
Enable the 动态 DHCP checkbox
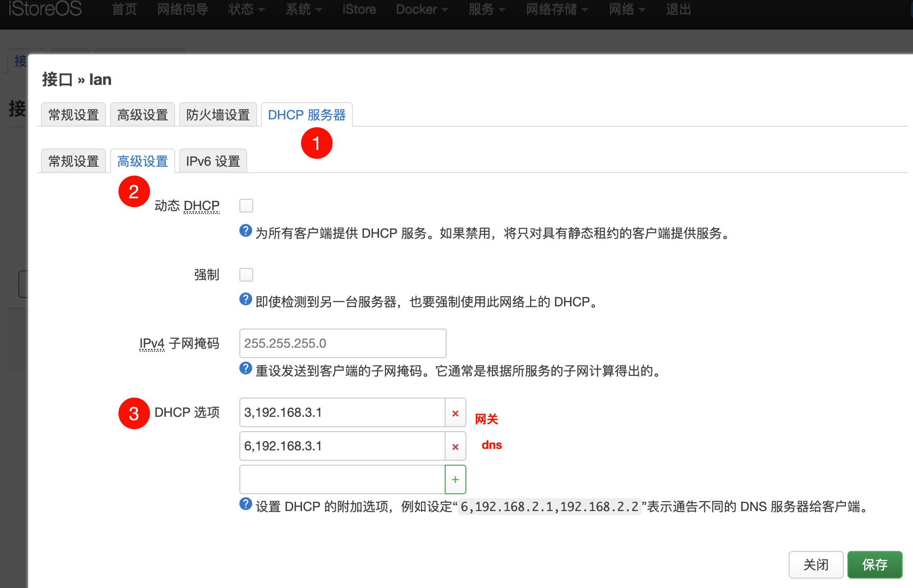[x=246, y=206]
